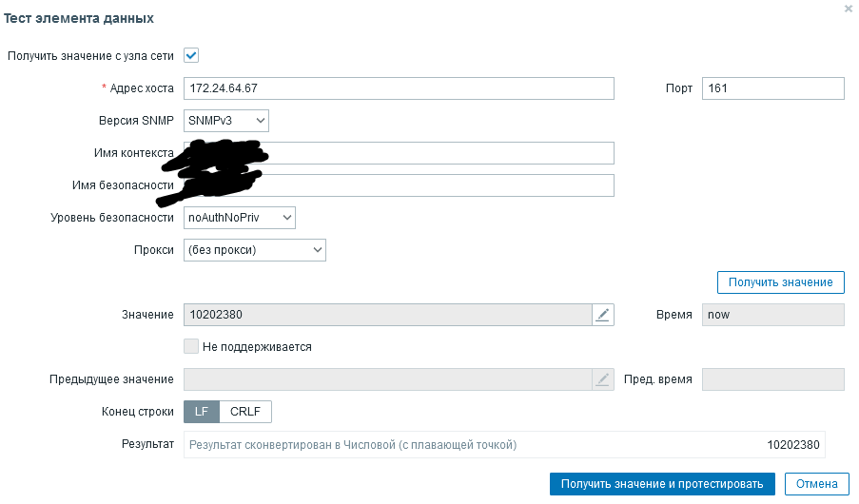
Task: Switch line ending to CRLF
Action: [x=245, y=412]
